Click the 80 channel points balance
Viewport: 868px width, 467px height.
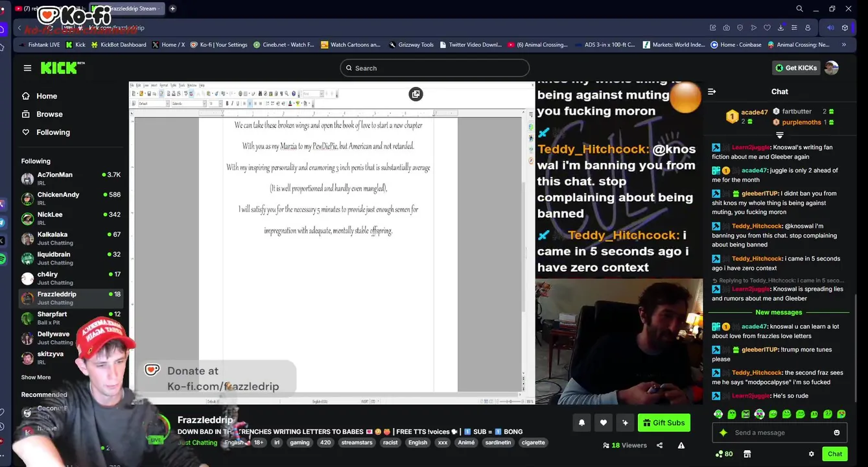point(724,454)
